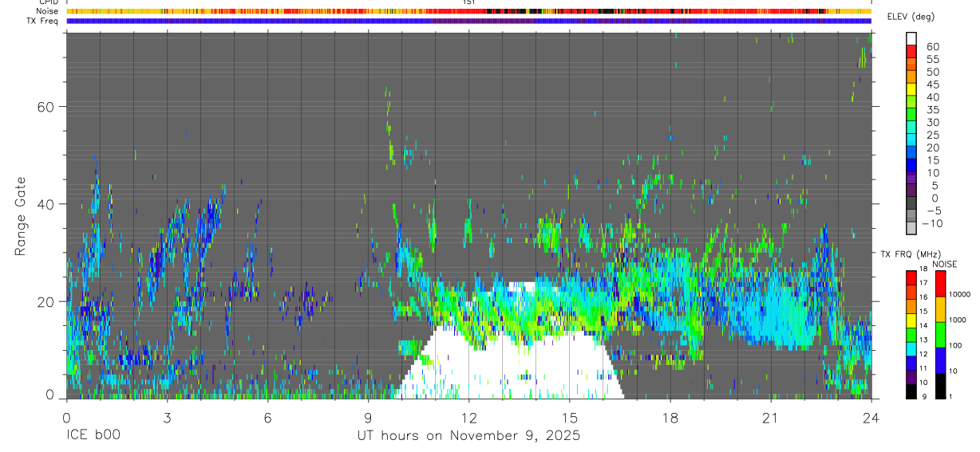
Task: Click ELEV legend value '30'
Action: 932,122
